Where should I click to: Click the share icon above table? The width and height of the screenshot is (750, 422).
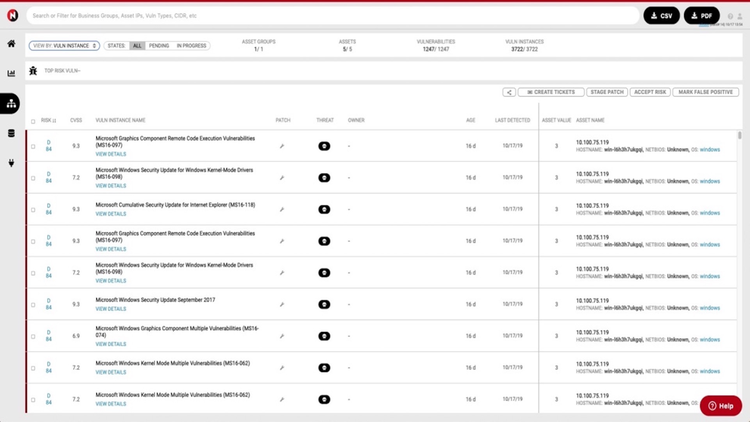point(509,92)
